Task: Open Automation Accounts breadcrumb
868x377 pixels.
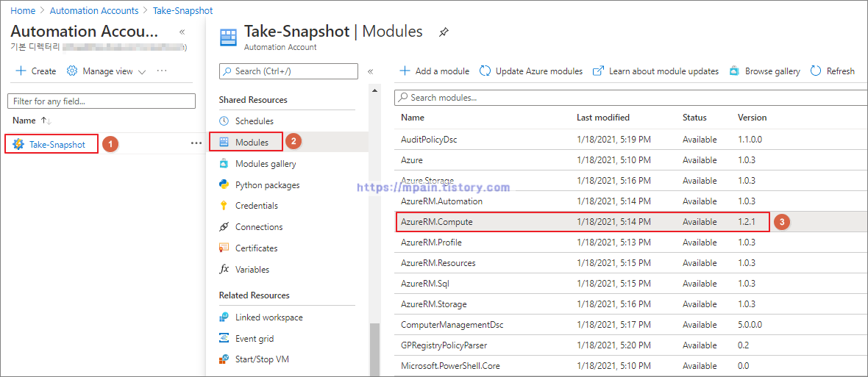Action: [x=94, y=10]
